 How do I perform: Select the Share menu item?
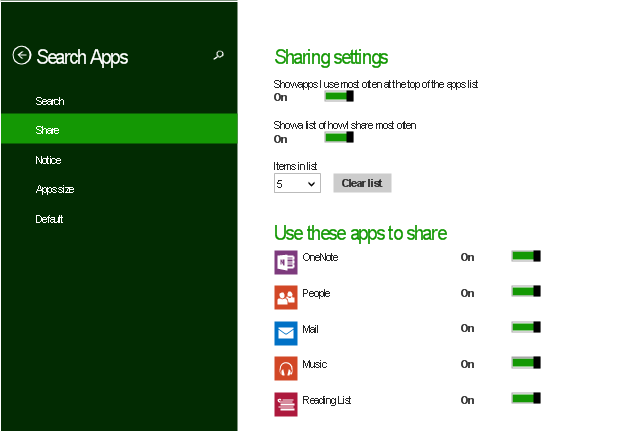click(x=119, y=129)
